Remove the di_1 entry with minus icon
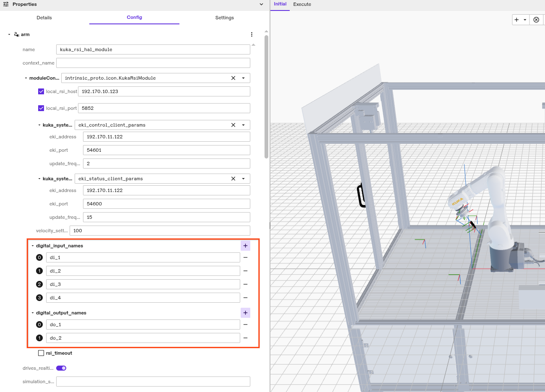This screenshot has height=392, width=545. pyautogui.click(x=245, y=257)
